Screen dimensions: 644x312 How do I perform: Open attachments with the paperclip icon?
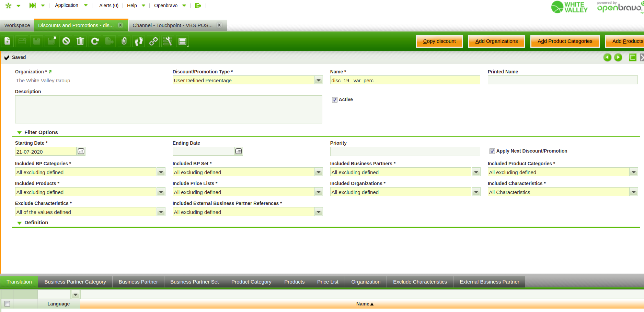(x=124, y=41)
